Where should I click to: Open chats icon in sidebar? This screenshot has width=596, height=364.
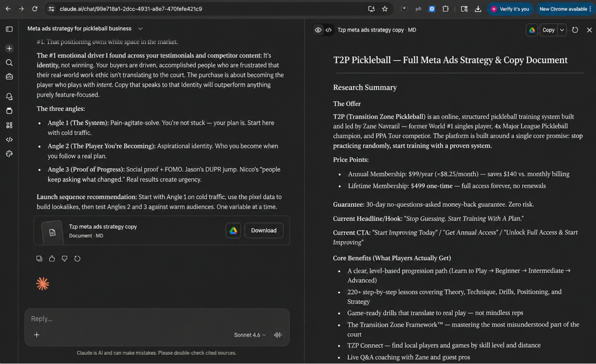pyautogui.click(x=9, y=97)
